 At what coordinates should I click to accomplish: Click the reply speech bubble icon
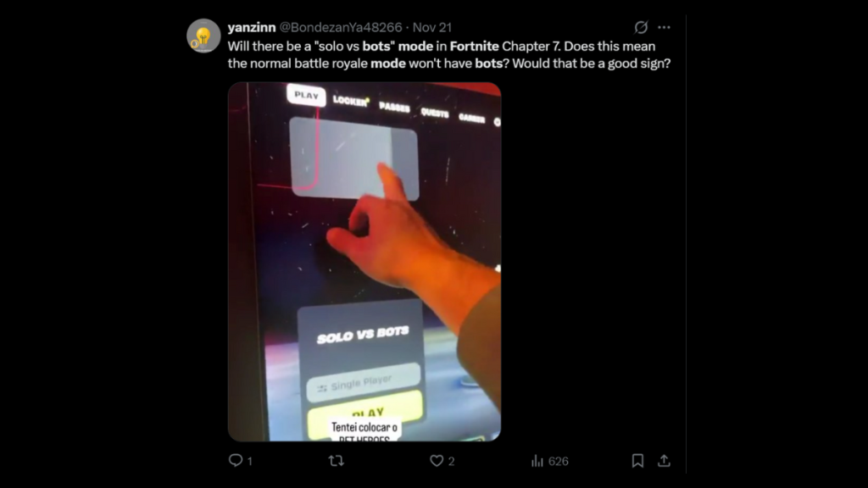(236, 460)
